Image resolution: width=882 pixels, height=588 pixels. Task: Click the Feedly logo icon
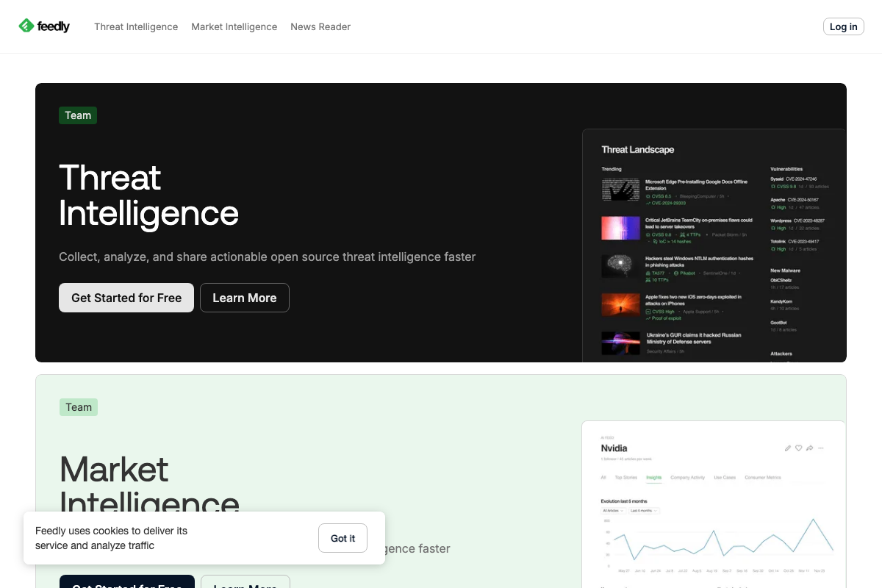(25, 26)
